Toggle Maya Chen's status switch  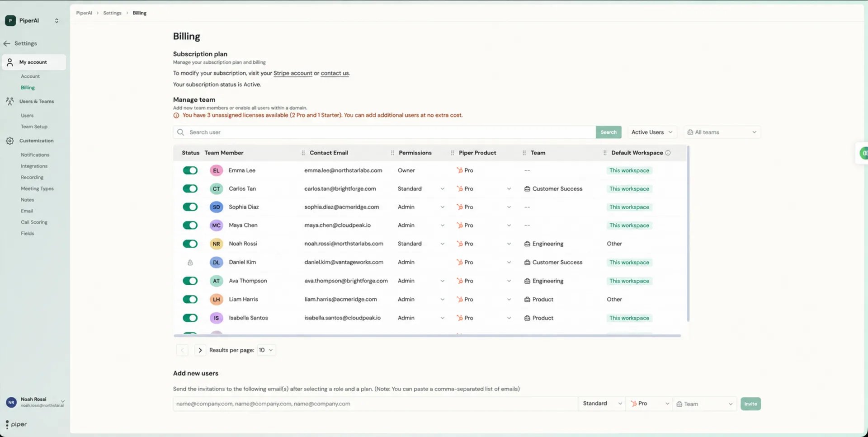[190, 225]
